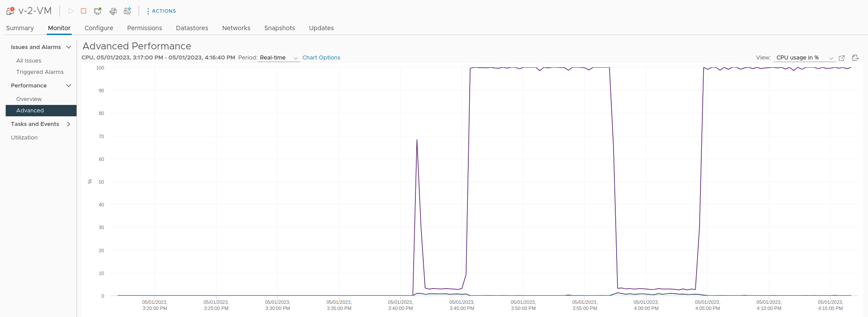This screenshot has height=317, width=868.
Task: Open Triggered Alarms in sidebar
Action: (40, 72)
